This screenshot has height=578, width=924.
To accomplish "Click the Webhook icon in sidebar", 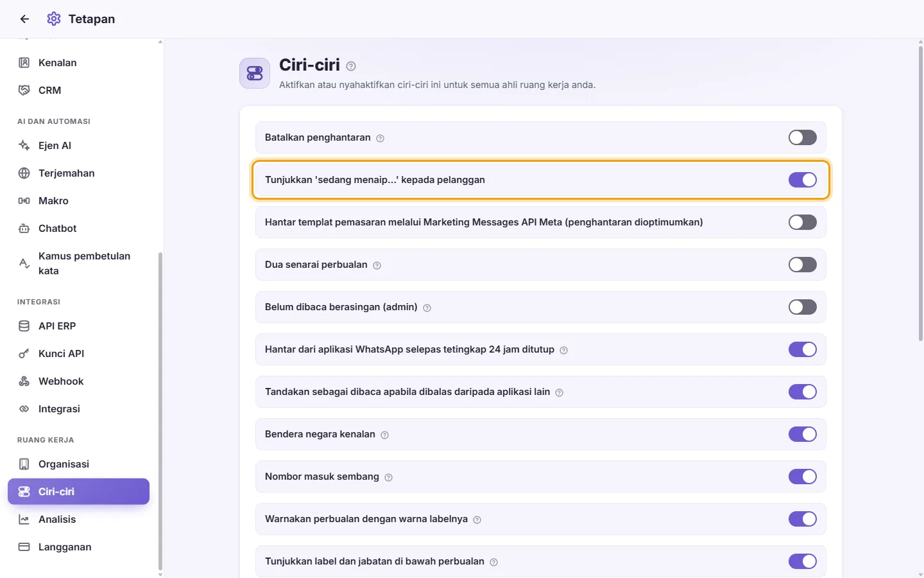I will (x=24, y=381).
